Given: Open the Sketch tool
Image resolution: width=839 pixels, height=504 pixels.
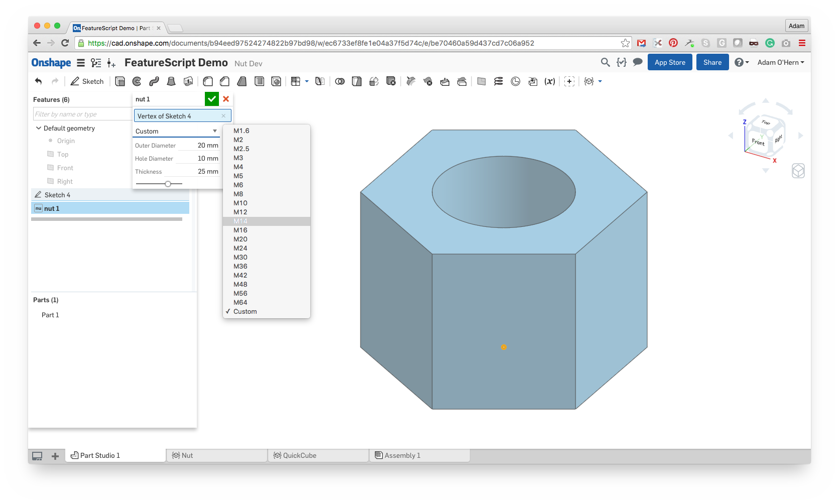Looking at the screenshot, I should (x=86, y=81).
